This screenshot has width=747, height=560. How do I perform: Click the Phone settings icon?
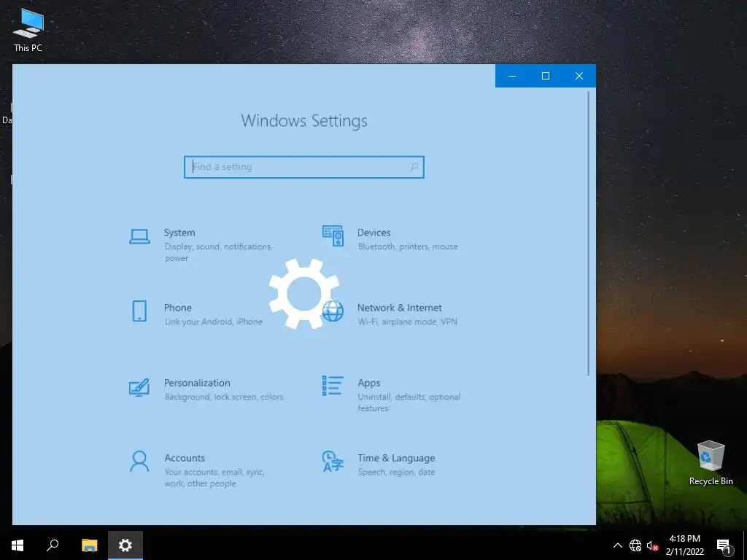click(x=139, y=311)
